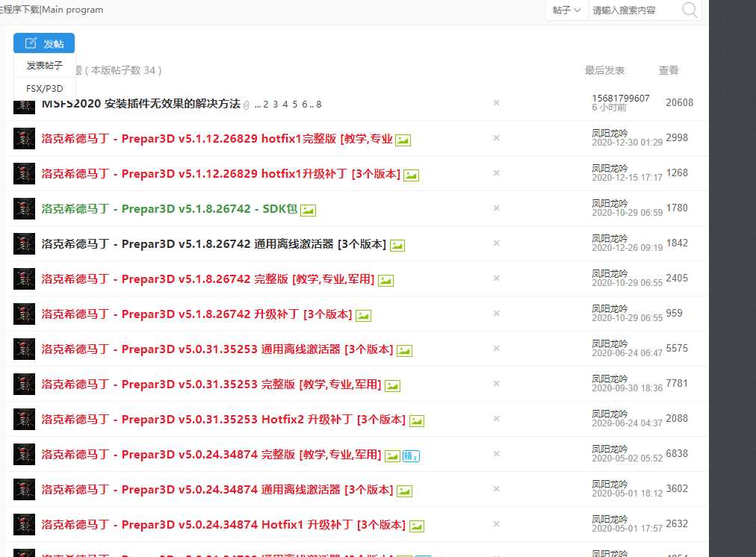Open green thread Prepar3D v5.1.8.26742 - SDK包
This screenshot has height=557, width=756.
170,209
